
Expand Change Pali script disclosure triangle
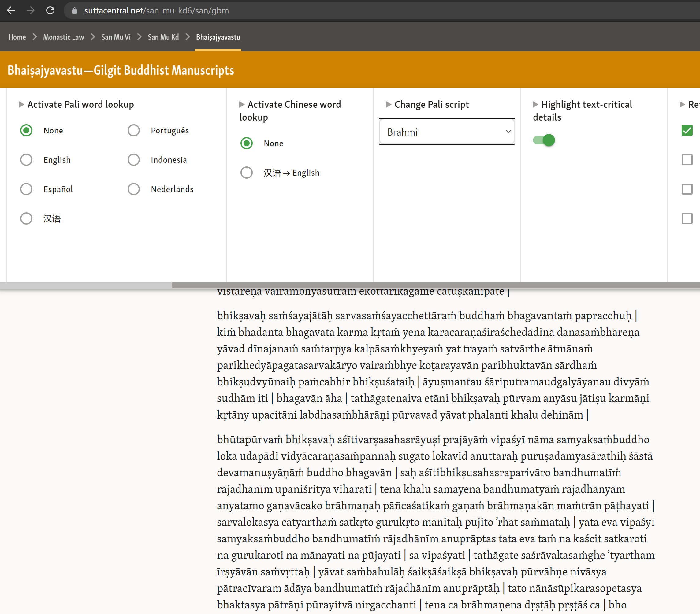coord(388,104)
